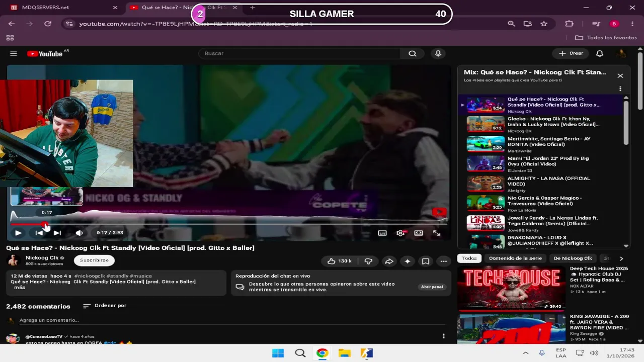Open Mix playlist options menu
The width and height of the screenshot is (644, 362).
pos(620,88)
